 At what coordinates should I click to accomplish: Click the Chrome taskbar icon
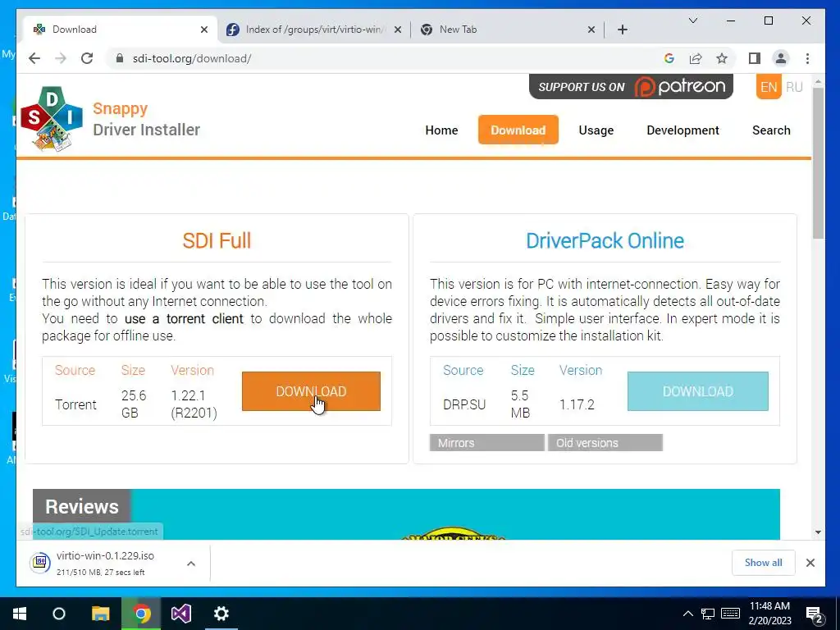point(141,614)
